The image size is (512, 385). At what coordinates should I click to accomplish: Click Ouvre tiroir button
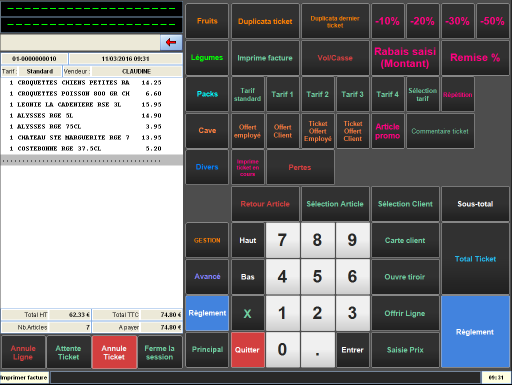(x=405, y=277)
